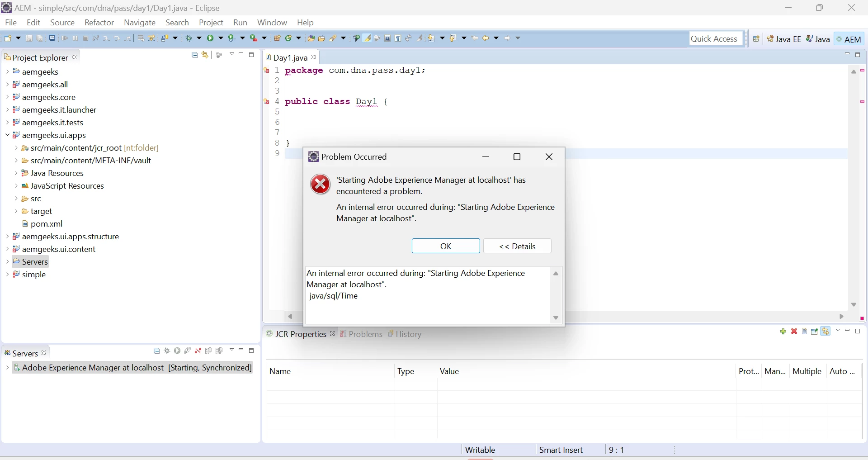This screenshot has height=460, width=868.
Task: Click the Name column header in JCR Properties
Action: pos(330,371)
